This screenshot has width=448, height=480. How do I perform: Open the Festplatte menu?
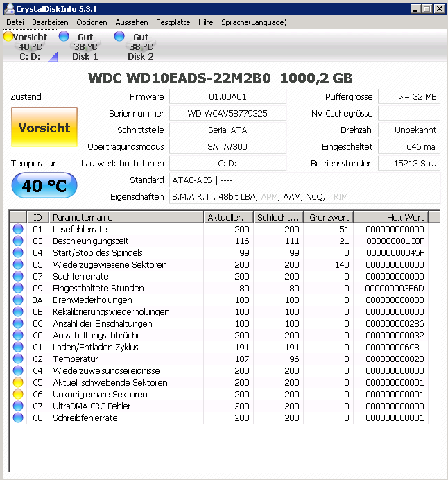(173, 22)
